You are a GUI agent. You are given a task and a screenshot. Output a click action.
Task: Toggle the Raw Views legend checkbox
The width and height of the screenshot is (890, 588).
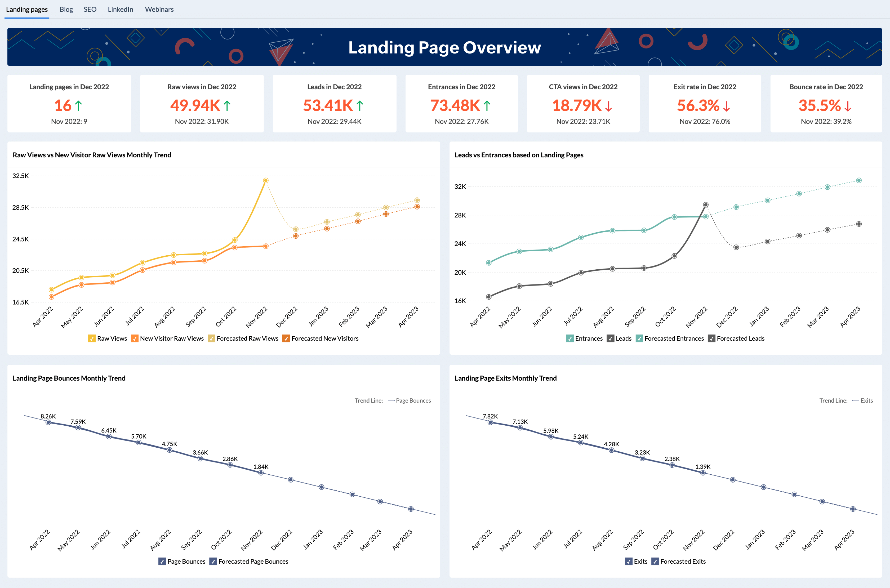tap(91, 338)
